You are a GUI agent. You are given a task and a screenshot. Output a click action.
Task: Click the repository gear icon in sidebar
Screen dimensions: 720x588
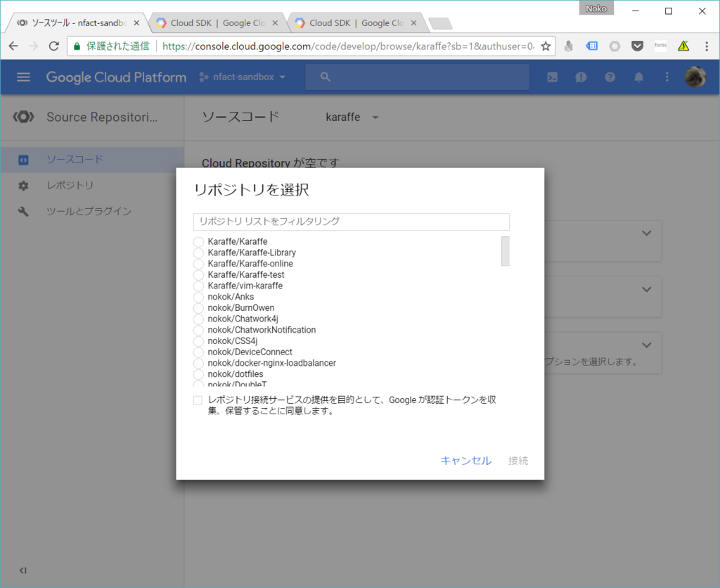(23, 186)
